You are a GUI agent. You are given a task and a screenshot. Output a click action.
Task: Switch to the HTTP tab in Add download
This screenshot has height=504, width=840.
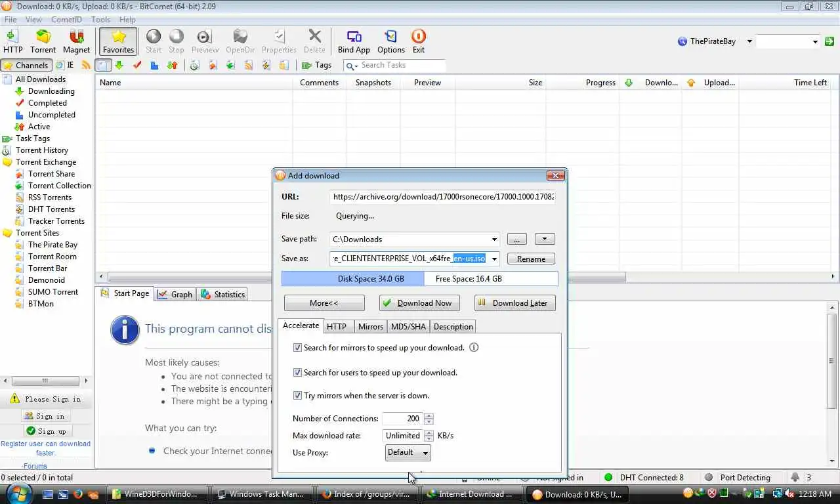click(x=337, y=327)
